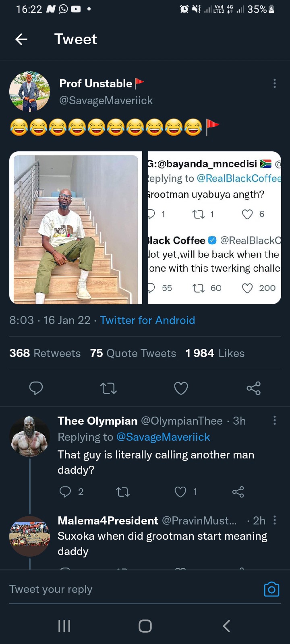The width and height of the screenshot is (290, 644).
Task: Retweet Thee Olympian's reply
Action: pyautogui.click(x=123, y=491)
